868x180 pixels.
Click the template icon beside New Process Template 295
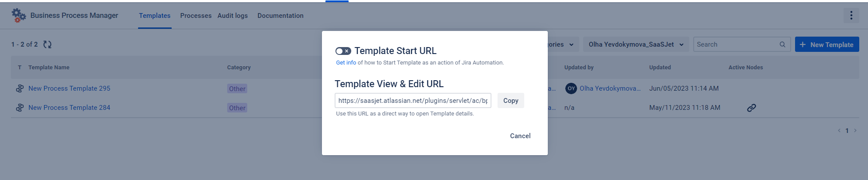(20, 88)
